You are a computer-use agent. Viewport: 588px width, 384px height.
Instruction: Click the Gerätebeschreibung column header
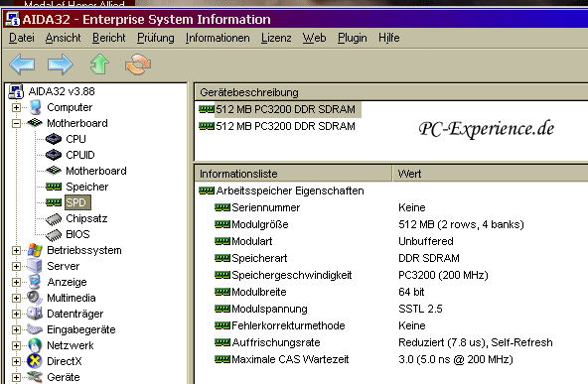click(391, 92)
